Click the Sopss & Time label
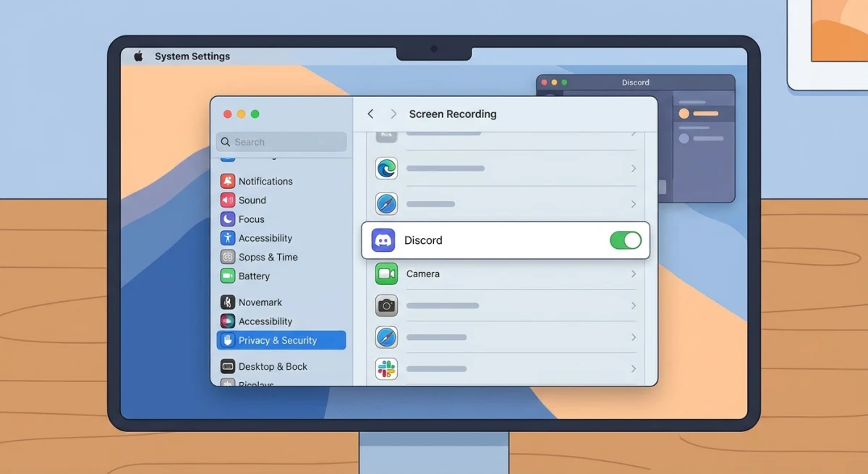The image size is (868, 474). coord(268,257)
